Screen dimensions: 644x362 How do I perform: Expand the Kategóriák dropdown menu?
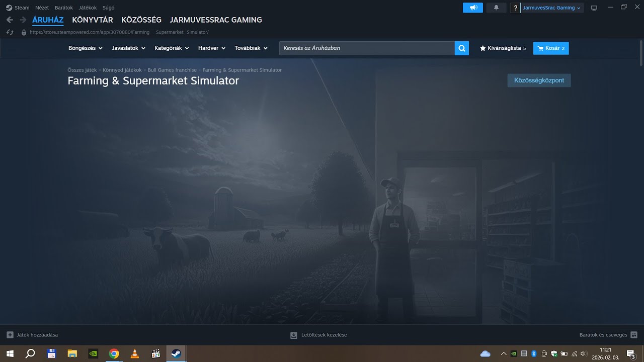pyautogui.click(x=172, y=48)
